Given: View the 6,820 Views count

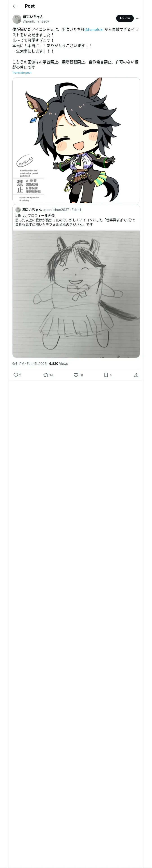Looking at the screenshot, I should tap(58, 363).
